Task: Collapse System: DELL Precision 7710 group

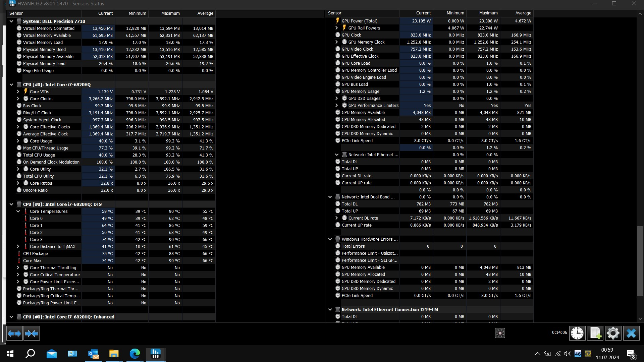Action: 11,21
